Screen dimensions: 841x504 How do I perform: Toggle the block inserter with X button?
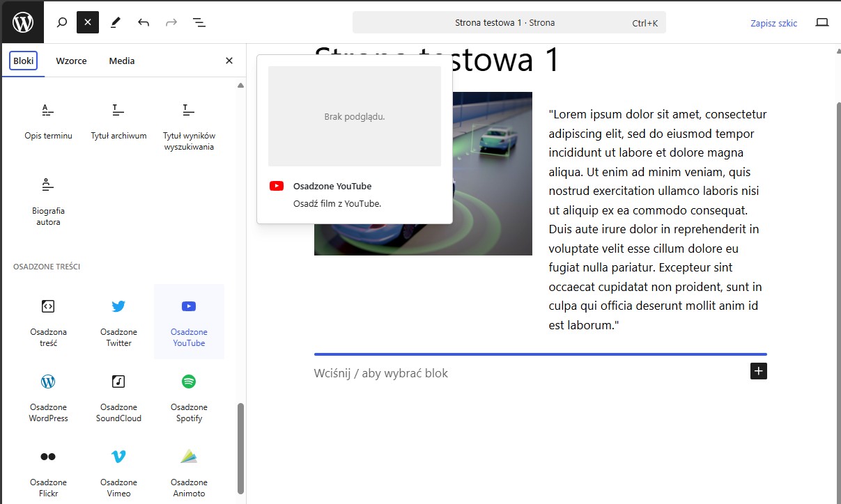[x=88, y=22]
